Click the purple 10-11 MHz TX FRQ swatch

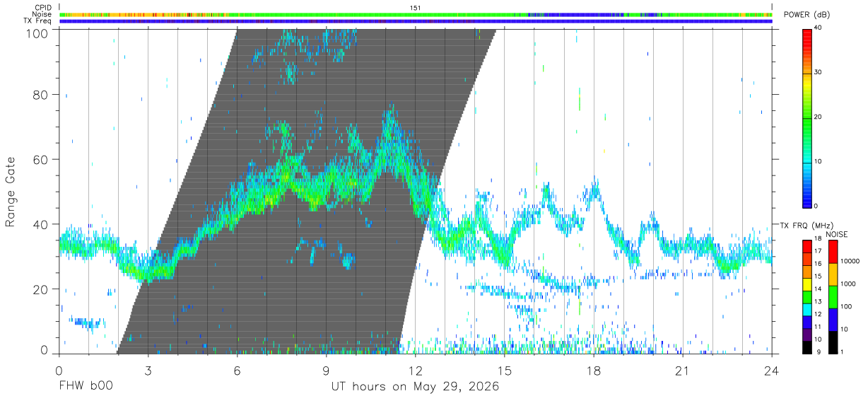[807, 335]
